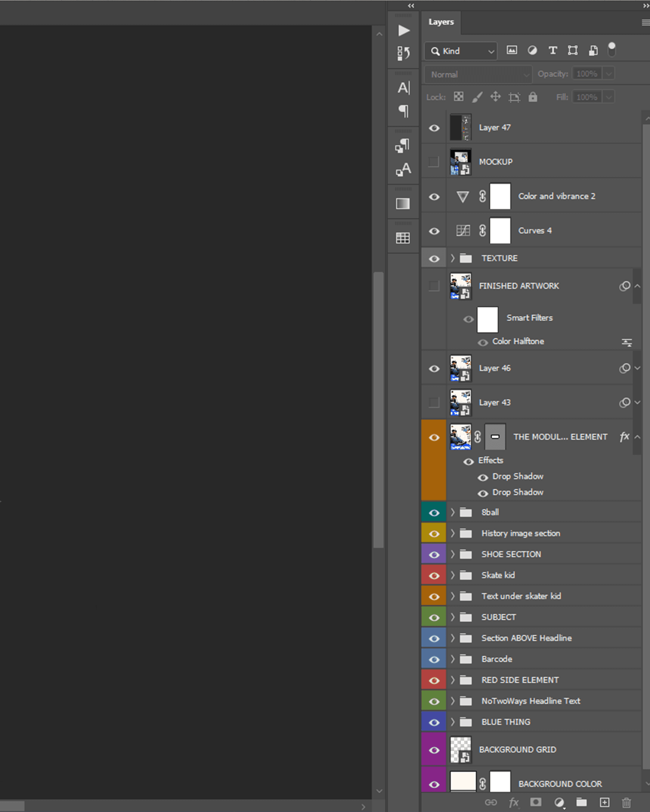Open the Layers panel flyout menu
Image resolution: width=650 pixels, height=812 pixels.
tap(645, 23)
